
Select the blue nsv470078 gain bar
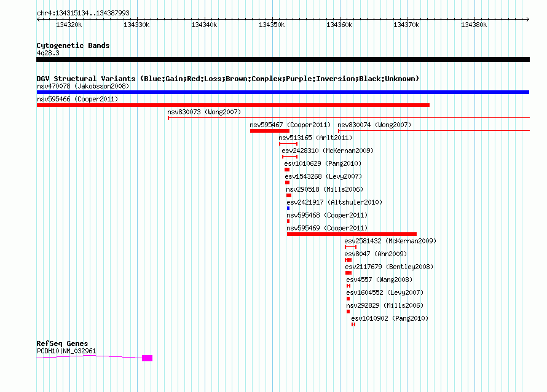pyautogui.click(x=283, y=92)
